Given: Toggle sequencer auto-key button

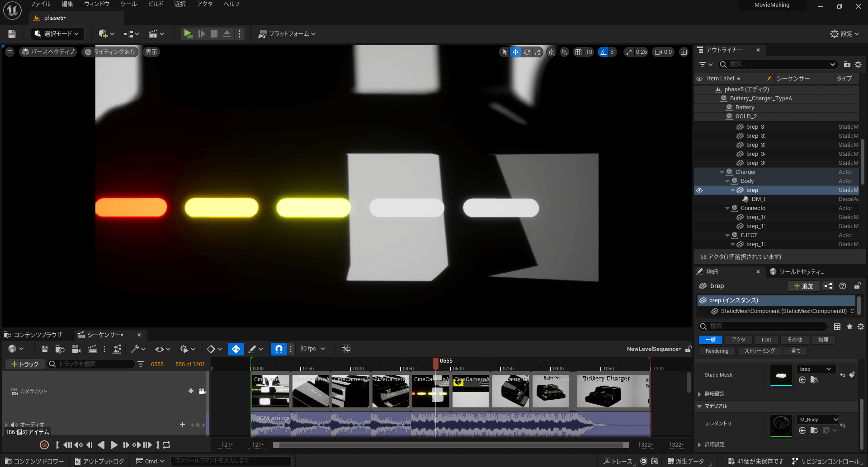Looking at the screenshot, I should [236, 349].
